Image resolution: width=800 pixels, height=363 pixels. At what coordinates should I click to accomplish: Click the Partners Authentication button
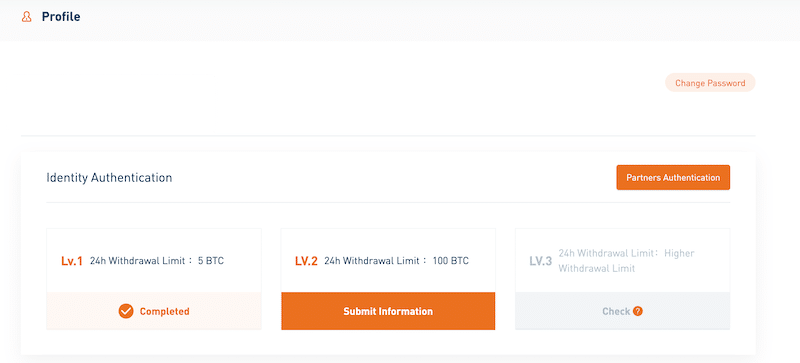pos(673,178)
